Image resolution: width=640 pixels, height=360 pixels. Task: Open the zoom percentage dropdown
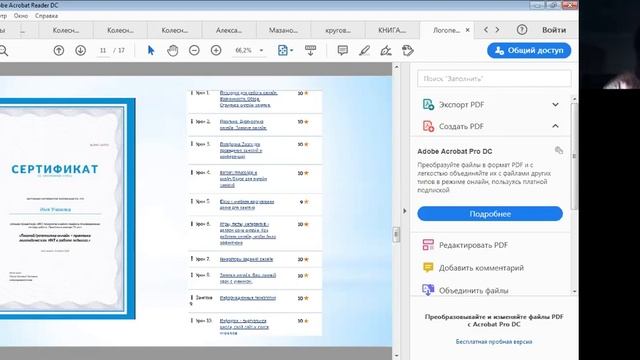click(261, 51)
